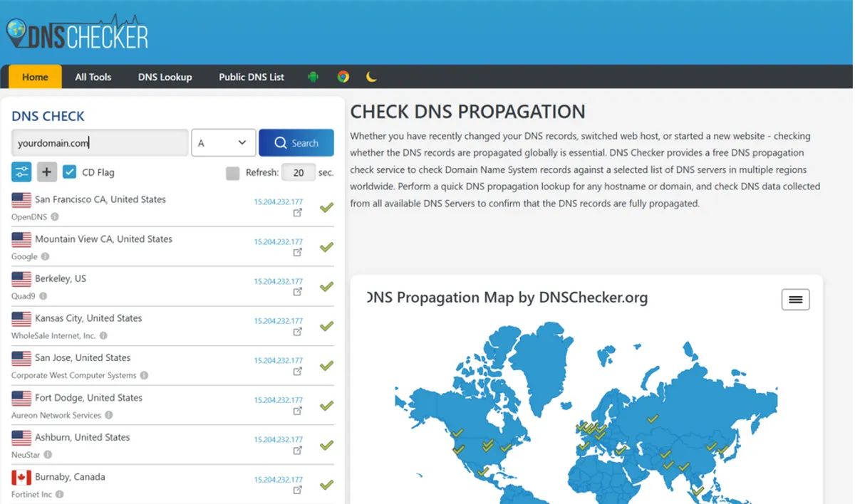Click the DNS Checker logo

77,32
